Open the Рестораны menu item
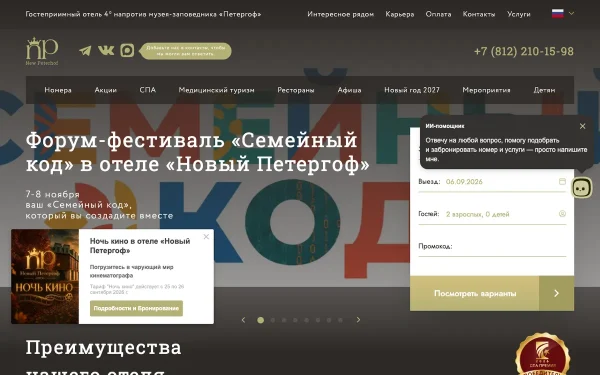The width and height of the screenshot is (600, 375). [296, 90]
